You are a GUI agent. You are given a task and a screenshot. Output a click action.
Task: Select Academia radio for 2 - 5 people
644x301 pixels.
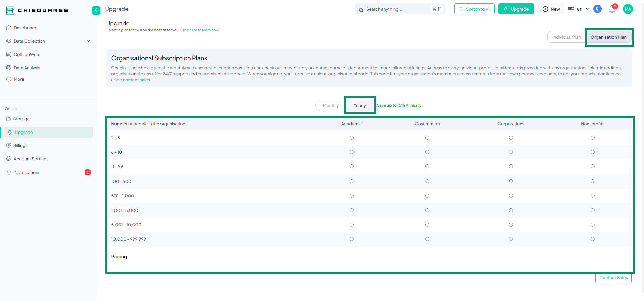pyautogui.click(x=351, y=138)
